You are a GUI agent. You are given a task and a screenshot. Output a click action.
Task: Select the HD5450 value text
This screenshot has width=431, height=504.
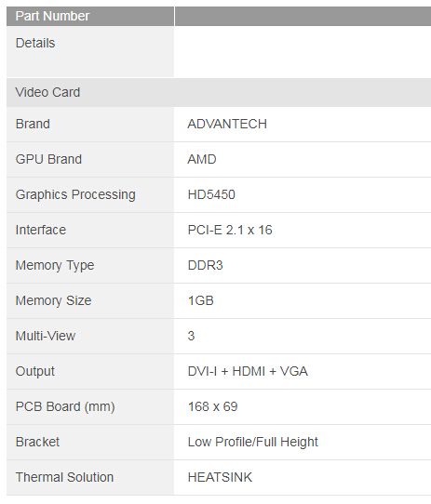click(211, 194)
